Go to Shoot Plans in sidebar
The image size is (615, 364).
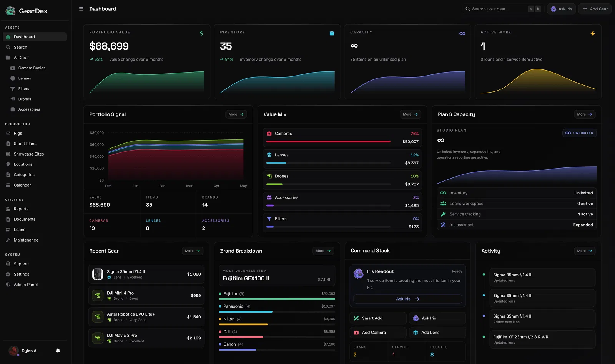35,144
